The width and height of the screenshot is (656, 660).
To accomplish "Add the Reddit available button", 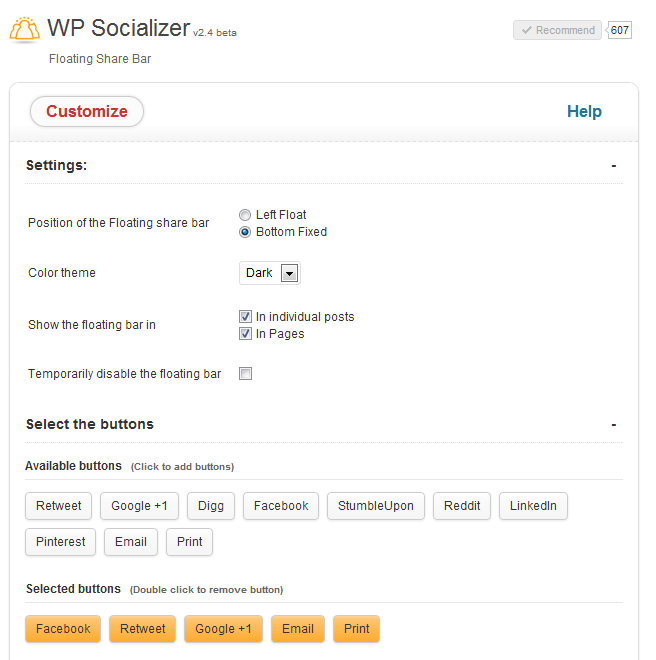I will point(462,506).
